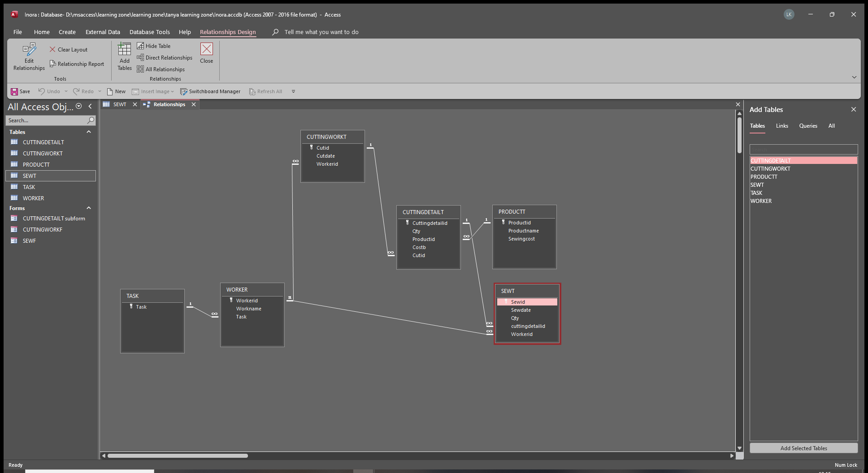Collapse the Tables group in navigation pane
Screen dimensions: 868x473
[89, 132]
